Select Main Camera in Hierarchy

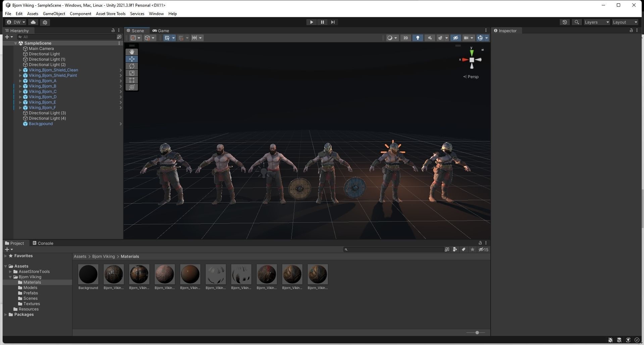coord(41,49)
